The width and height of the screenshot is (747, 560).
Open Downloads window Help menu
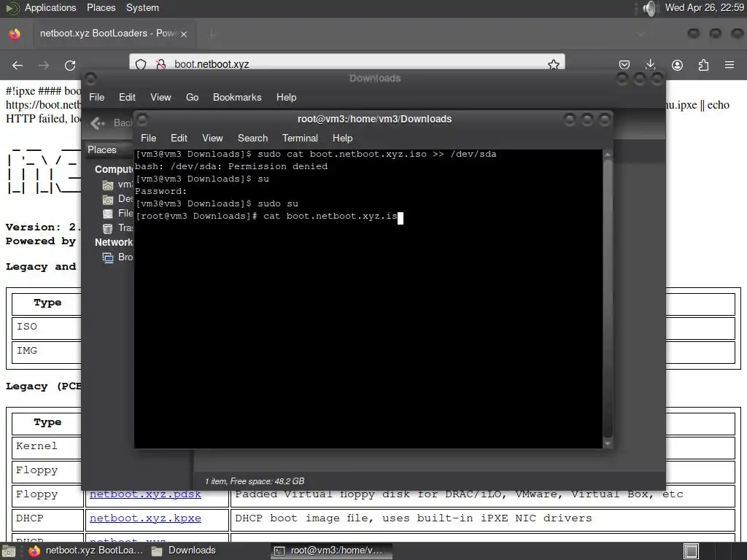click(286, 97)
